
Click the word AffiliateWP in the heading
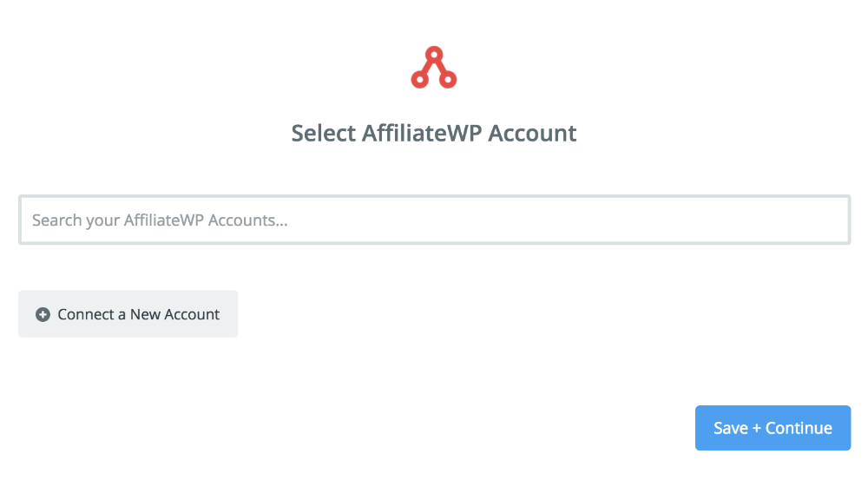pyautogui.click(x=422, y=134)
